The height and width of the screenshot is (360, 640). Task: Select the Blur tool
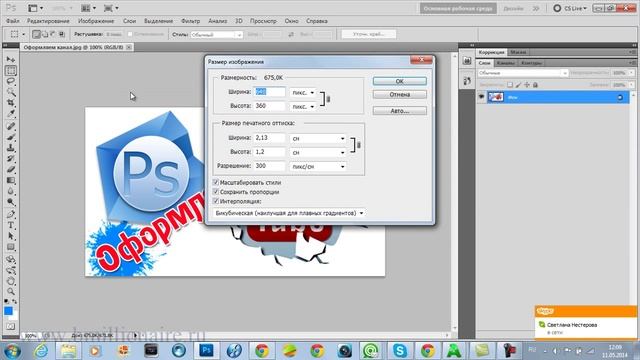tap(11, 191)
